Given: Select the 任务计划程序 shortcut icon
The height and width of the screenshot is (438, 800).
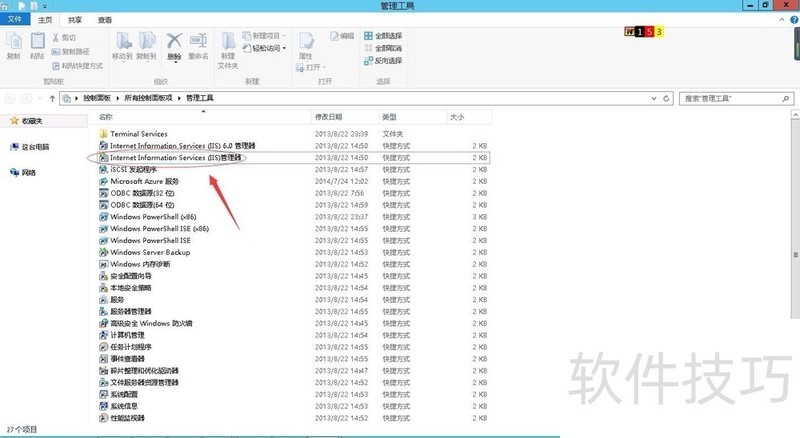Looking at the screenshot, I should tap(103, 347).
